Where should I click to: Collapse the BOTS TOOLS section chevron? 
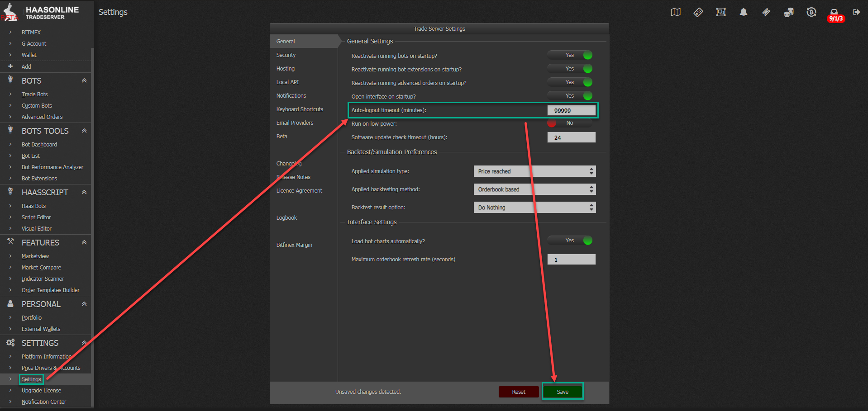pyautogui.click(x=84, y=130)
